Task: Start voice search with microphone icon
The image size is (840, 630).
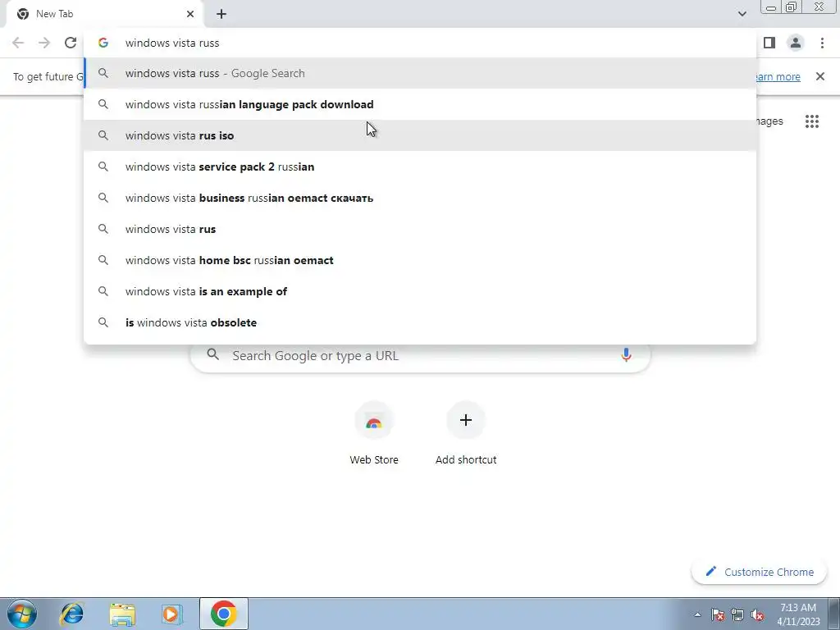Action: [626, 354]
